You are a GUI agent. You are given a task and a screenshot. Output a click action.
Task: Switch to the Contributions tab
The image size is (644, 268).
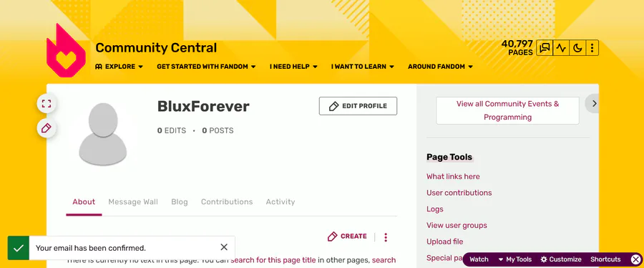pos(227,202)
